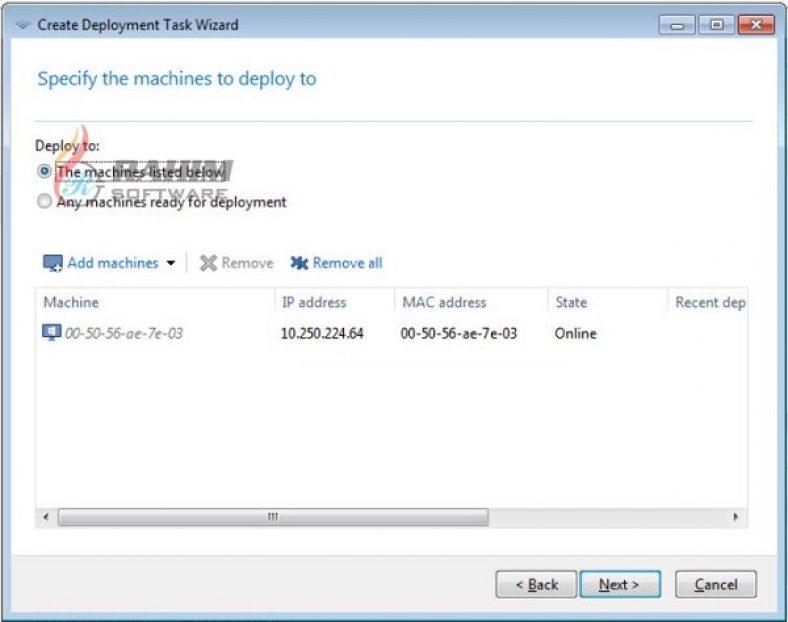Click the Add machines monitor icon
The image size is (788, 622).
coord(53,263)
